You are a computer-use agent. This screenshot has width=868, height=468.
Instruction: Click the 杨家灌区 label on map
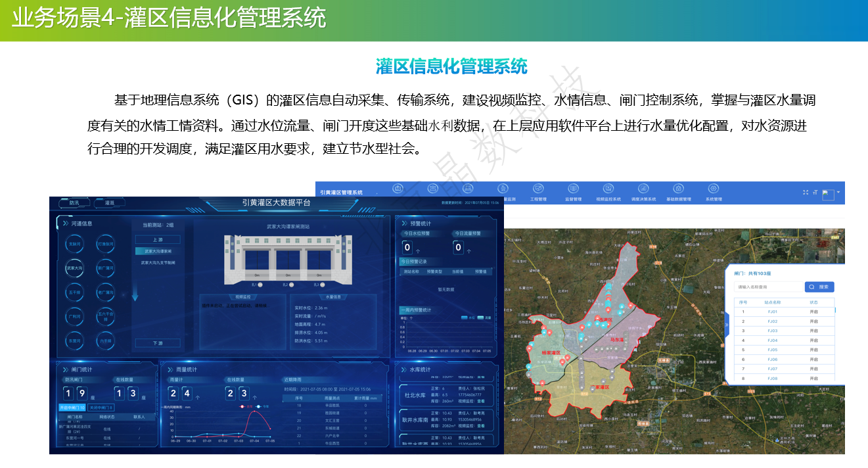(x=551, y=353)
